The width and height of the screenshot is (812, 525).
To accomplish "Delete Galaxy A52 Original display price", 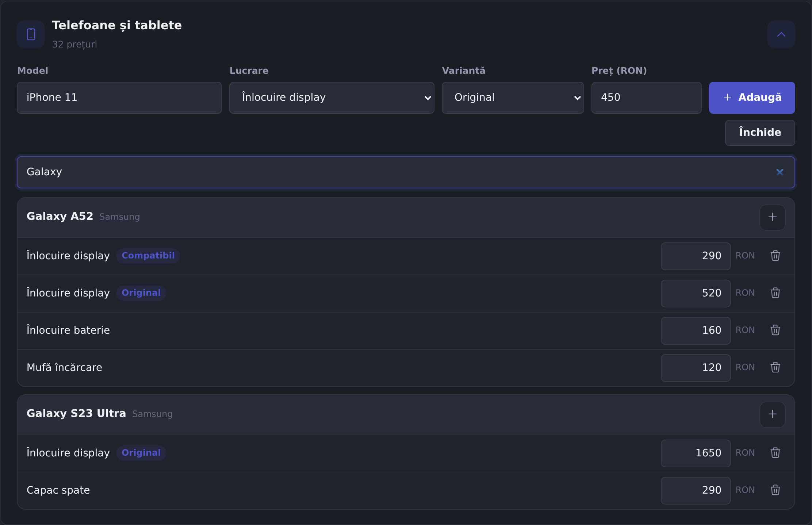I will click(x=775, y=293).
